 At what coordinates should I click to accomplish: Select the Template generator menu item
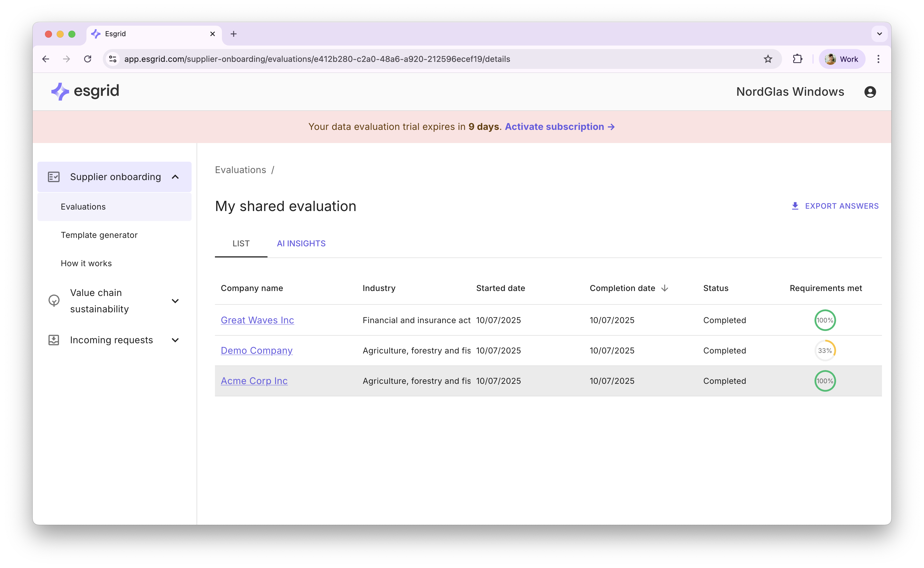click(x=99, y=235)
